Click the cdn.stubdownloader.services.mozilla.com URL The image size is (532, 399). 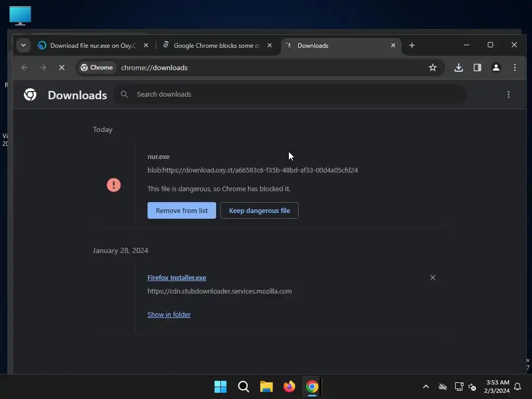[220, 291]
